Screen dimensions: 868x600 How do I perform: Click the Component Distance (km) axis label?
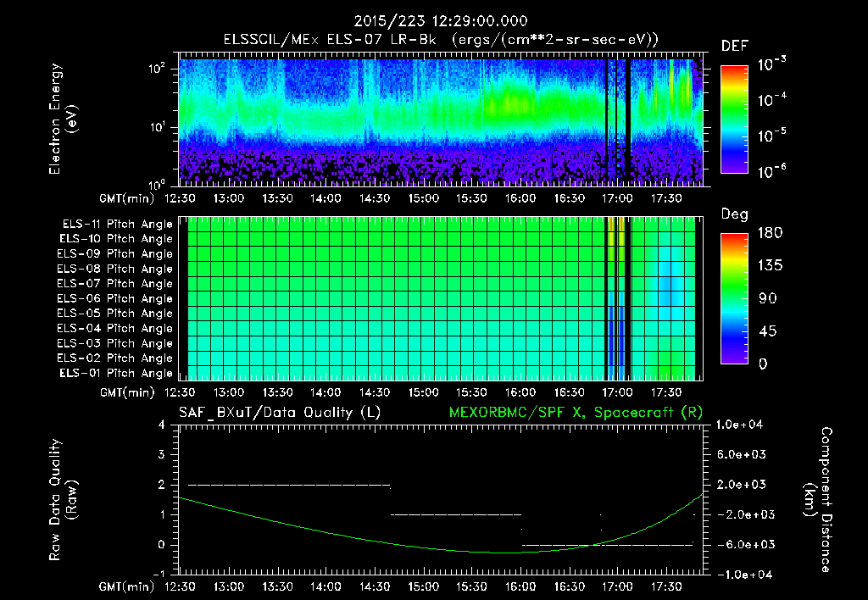coord(818,500)
